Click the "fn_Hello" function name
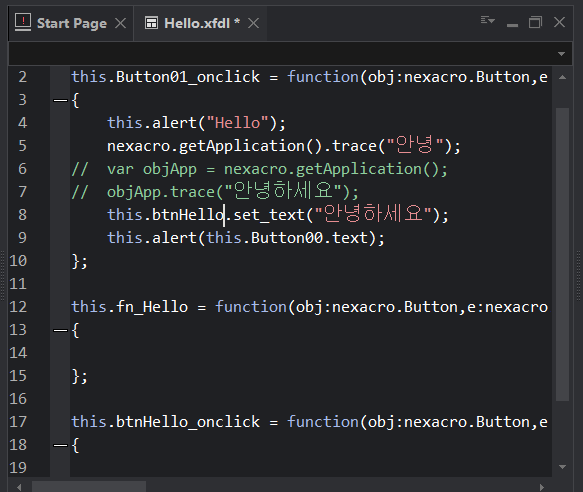This screenshot has height=492, width=583. [x=152, y=307]
